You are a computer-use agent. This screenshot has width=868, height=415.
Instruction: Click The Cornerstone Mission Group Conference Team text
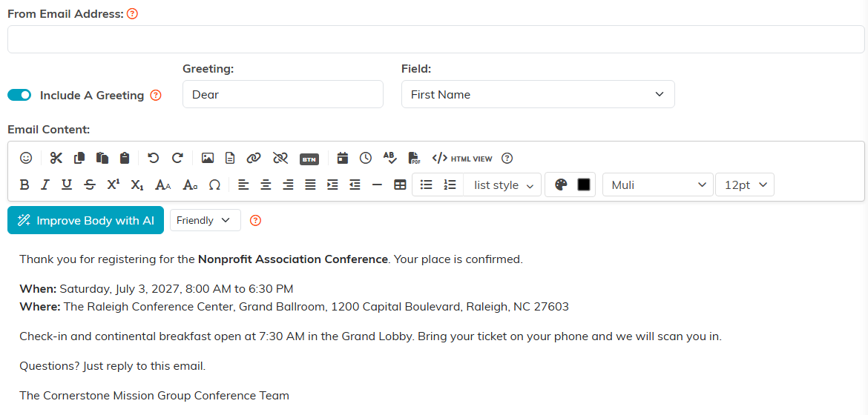click(154, 396)
